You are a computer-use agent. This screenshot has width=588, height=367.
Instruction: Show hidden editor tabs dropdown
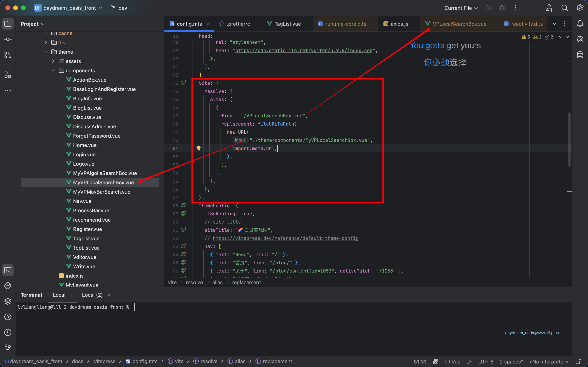click(x=555, y=24)
